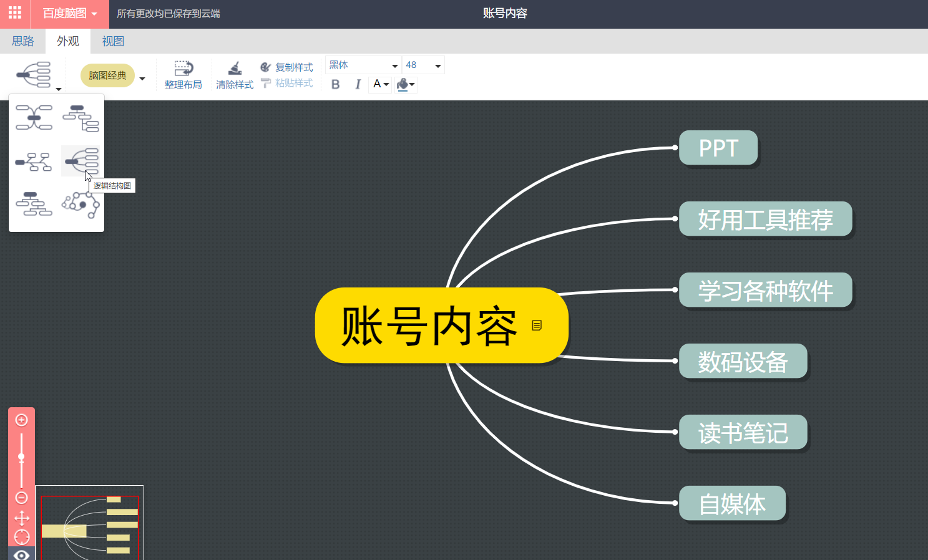Image resolution: width=928 pixels, height=560 pixels.
Task: Open the note icon on 账号内容 node
Action: click(x=537, y=326)
